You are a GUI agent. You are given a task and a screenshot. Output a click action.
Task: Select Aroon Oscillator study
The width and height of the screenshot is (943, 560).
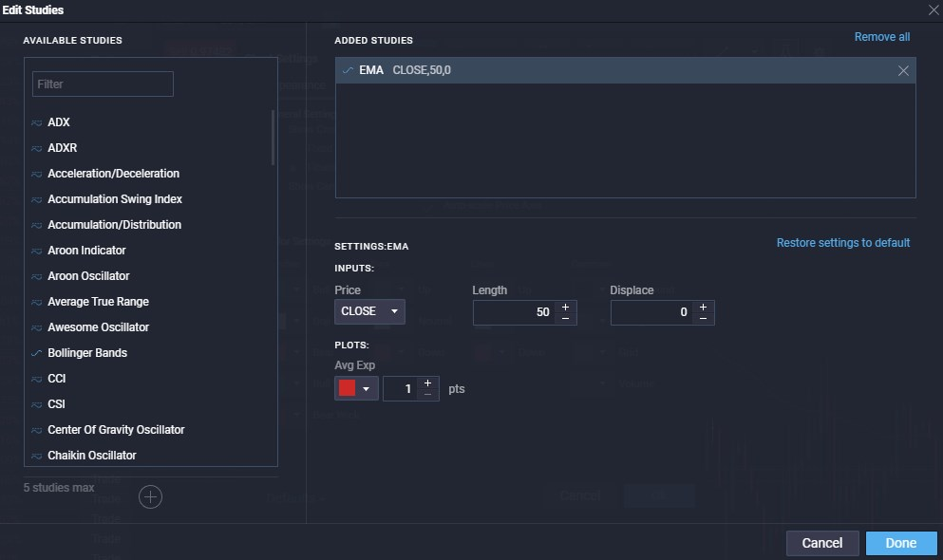(88, 276)
